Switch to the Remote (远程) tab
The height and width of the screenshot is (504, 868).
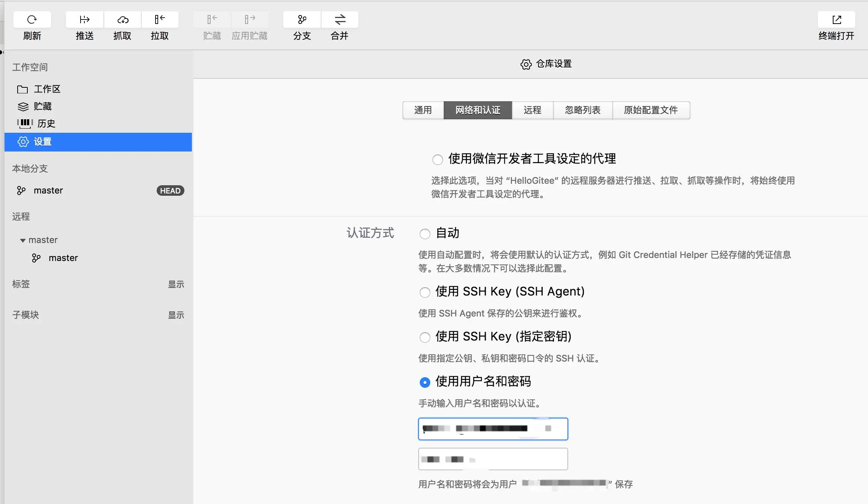tap(532, 110)
